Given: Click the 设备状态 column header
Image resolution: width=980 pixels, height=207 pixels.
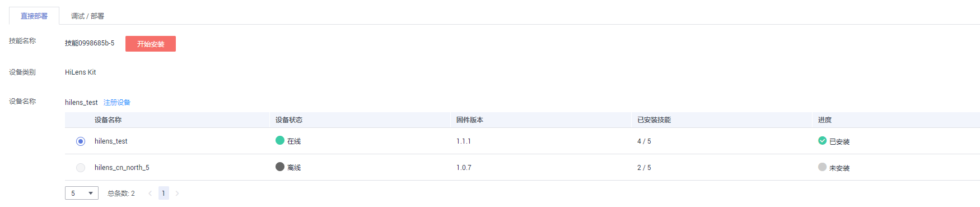Looking at the screenshot, I should [289, 120].
